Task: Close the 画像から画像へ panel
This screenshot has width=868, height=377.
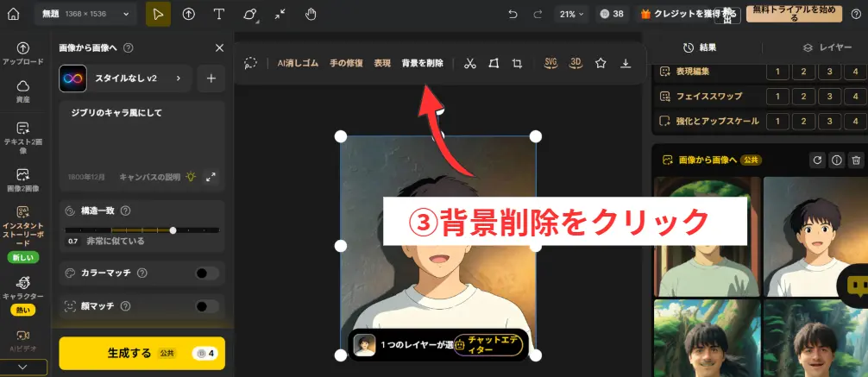Action: [x=218, y=48]
